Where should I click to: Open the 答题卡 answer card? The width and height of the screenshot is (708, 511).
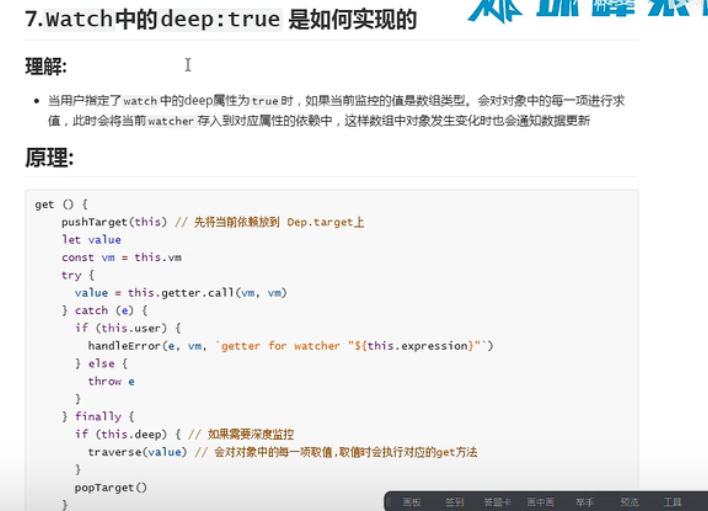497,502
